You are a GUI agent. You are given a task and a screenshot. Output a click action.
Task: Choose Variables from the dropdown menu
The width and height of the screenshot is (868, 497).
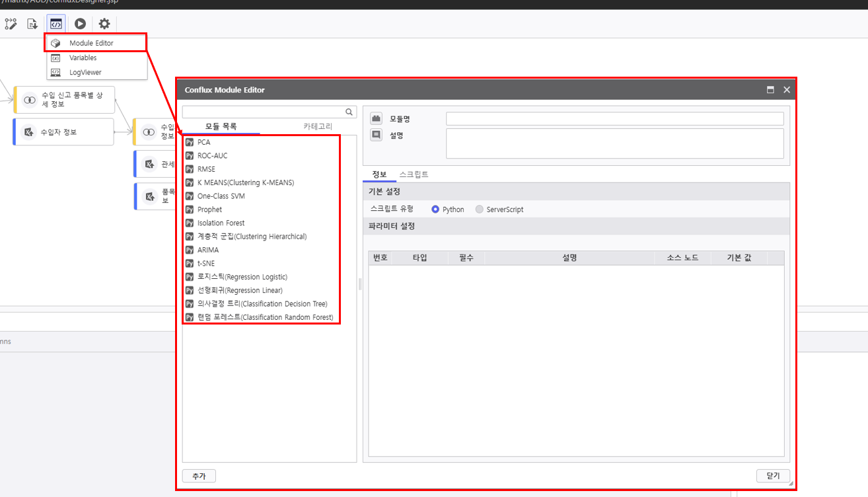pyautogui.click(x=83, y=58)
